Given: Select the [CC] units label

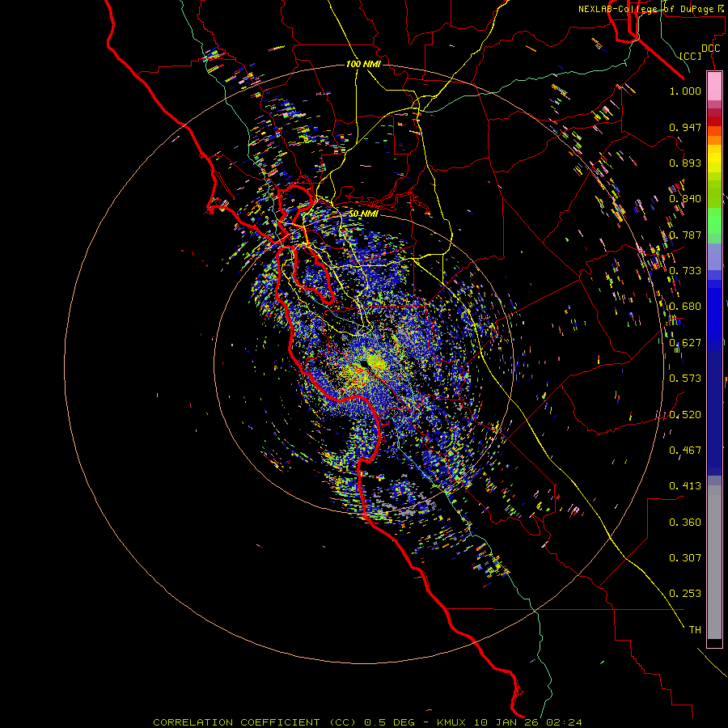Looking at the screenshot, I should click(x=691, y=56).
